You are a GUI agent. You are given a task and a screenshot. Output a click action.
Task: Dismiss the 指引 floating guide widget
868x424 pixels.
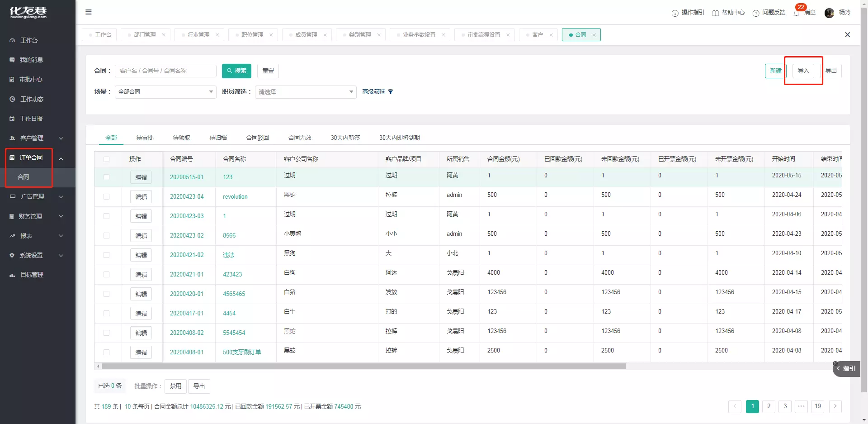pyautogui.click(x=835, y=363)
